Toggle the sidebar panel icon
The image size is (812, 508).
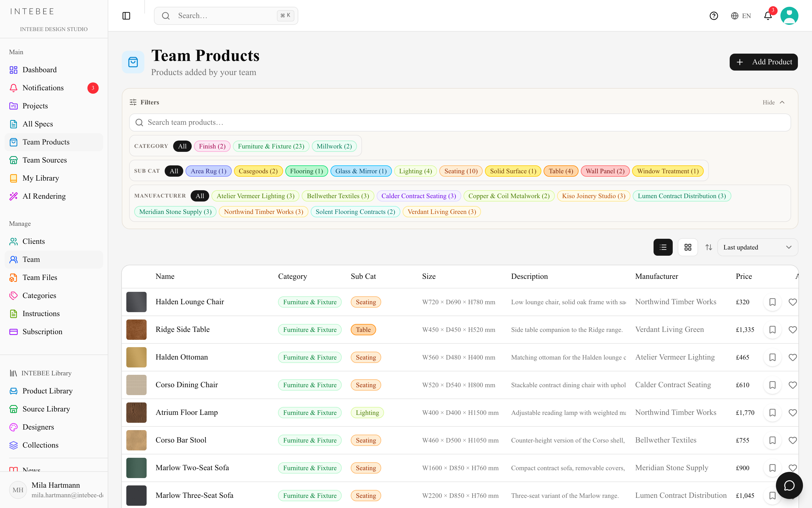[x=126, y=16]
